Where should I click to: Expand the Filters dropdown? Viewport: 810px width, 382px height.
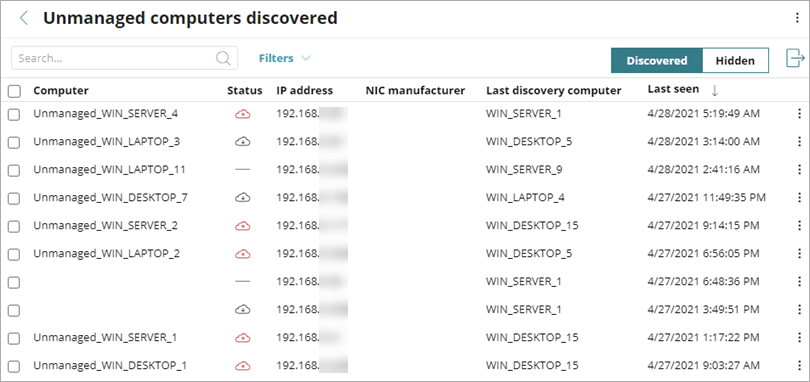tap(285, 58)
